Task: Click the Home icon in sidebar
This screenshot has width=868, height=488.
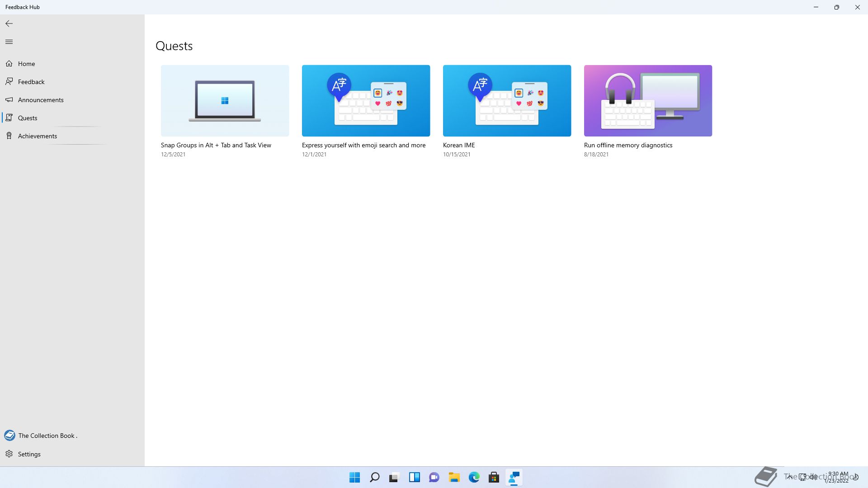Action: tap(9, 64)
